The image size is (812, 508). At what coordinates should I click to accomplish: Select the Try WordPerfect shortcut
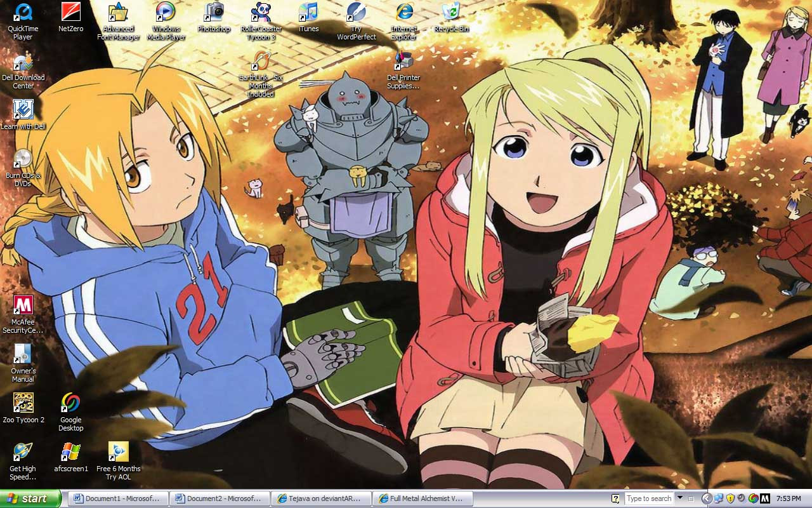pyautogui.click(x=357, y=22)
